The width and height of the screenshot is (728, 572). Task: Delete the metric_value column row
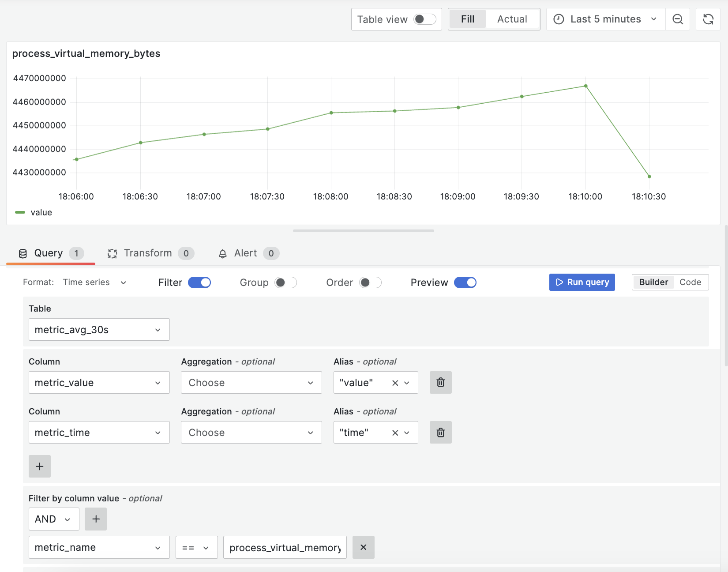440,382
